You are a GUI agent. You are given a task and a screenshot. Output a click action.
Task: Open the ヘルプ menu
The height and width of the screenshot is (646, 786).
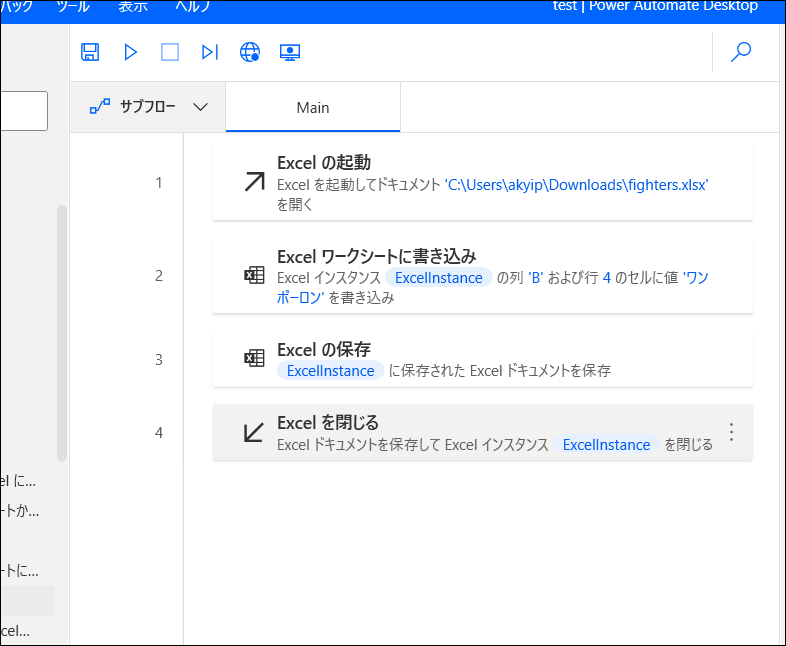pos(192,7)
